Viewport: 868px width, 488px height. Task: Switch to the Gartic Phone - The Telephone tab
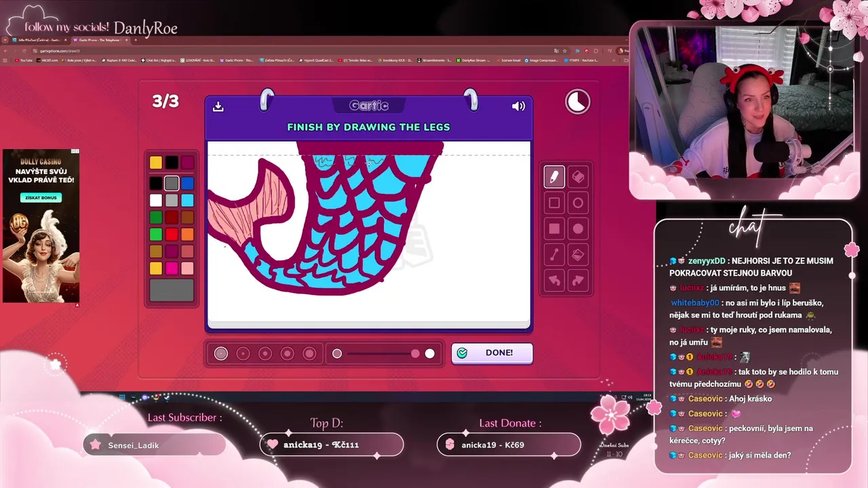coord(101,40)
